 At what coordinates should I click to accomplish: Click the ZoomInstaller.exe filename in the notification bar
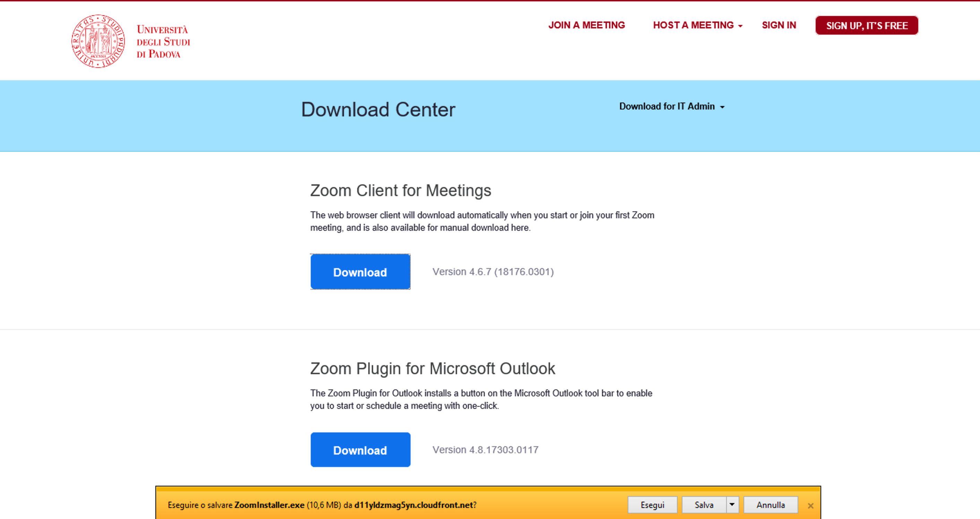[x=269, y=505]
